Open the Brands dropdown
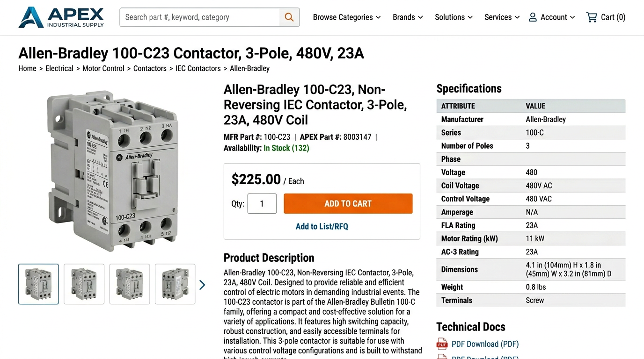The image size is (644, 359). point(408,17)
